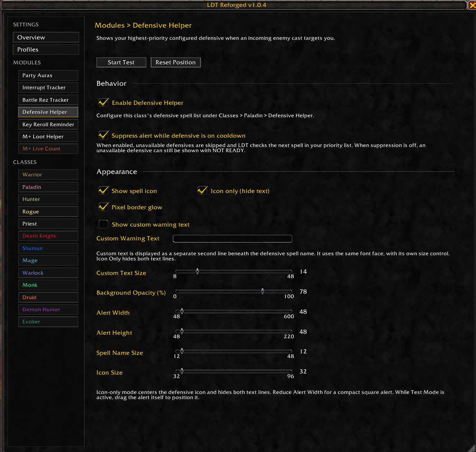Disable Pixel border glow checkbox
This screenshot has height=452, width=476.
[x=103, y=207]
